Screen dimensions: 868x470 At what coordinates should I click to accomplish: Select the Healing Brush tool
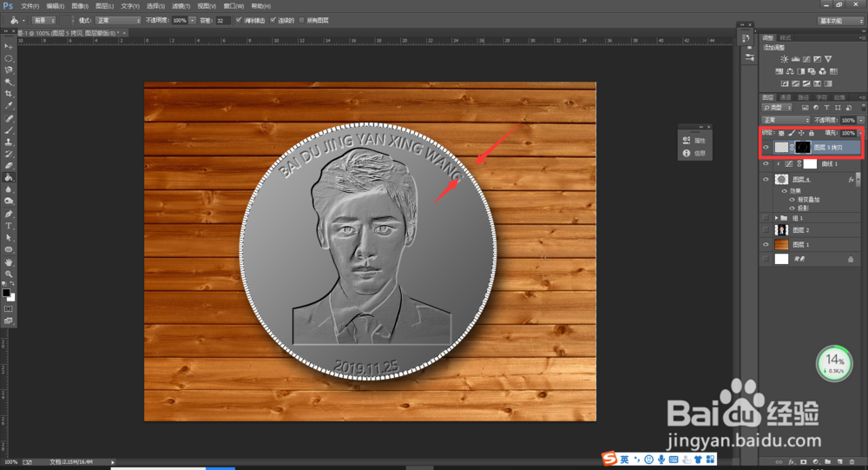point(9,119)
